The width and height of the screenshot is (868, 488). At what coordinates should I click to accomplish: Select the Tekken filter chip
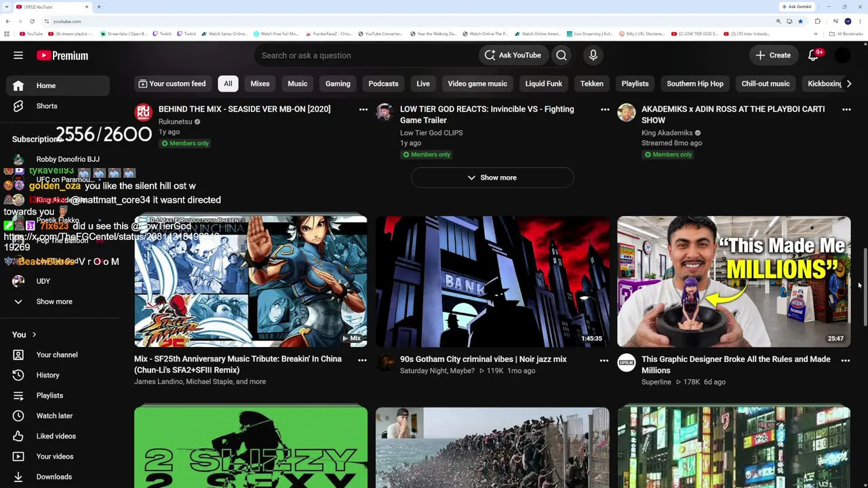pos(592,83)
